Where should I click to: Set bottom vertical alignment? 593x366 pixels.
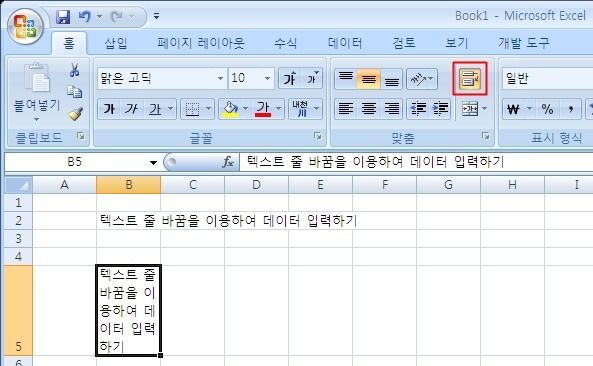391,78
